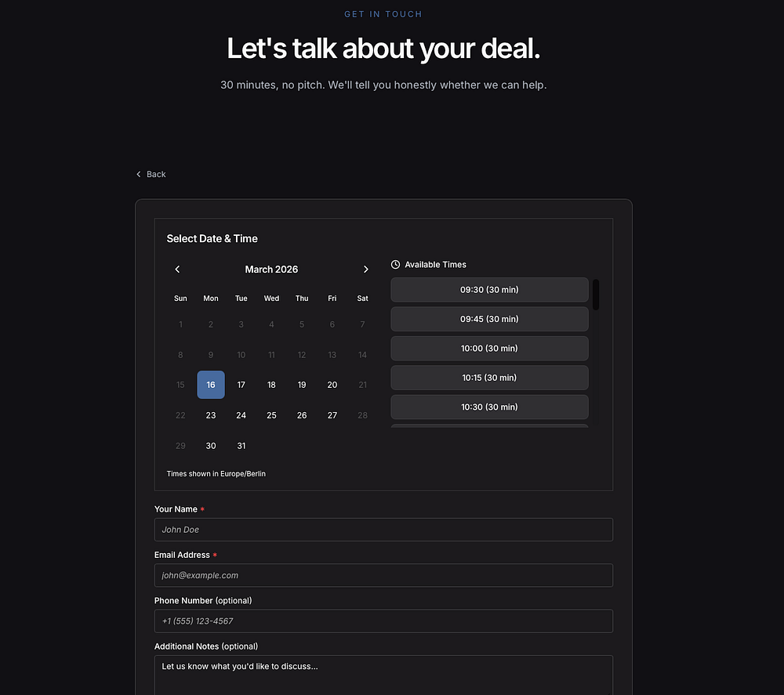Click the 'Sat' weekday header
The height and width of the screenshot is (695, 784).
point(362,299)
